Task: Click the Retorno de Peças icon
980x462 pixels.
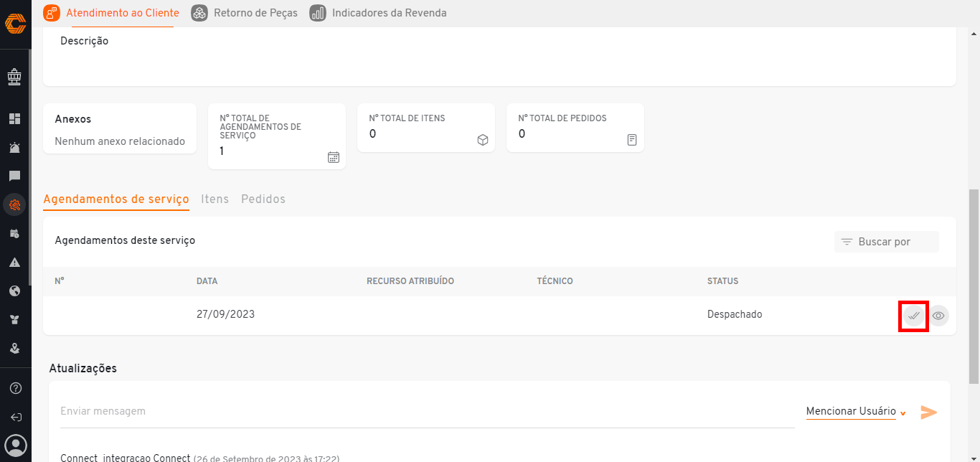Action: [199, 13]
